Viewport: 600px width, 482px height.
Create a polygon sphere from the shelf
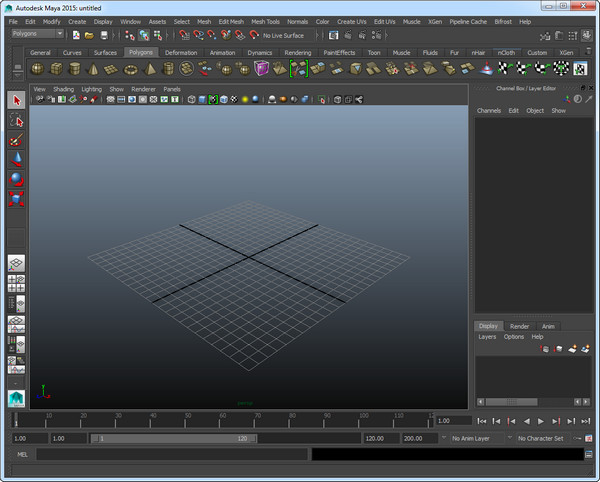click(37, 69)
